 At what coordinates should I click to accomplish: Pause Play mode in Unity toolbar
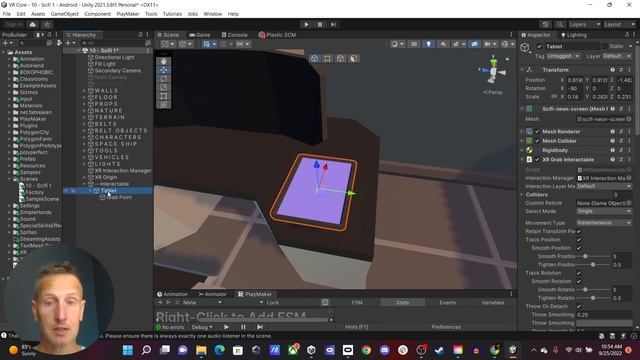(320, 24)
